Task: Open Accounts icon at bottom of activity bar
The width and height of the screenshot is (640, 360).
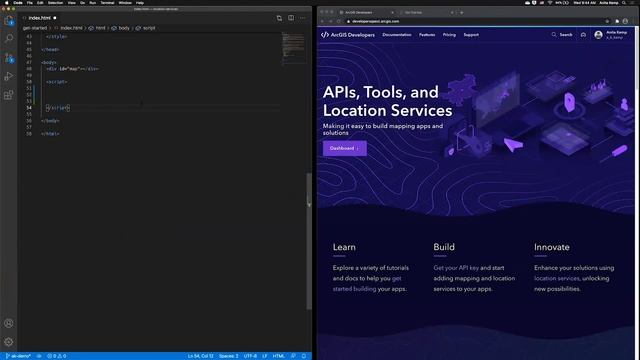Action: click(9, 323)
